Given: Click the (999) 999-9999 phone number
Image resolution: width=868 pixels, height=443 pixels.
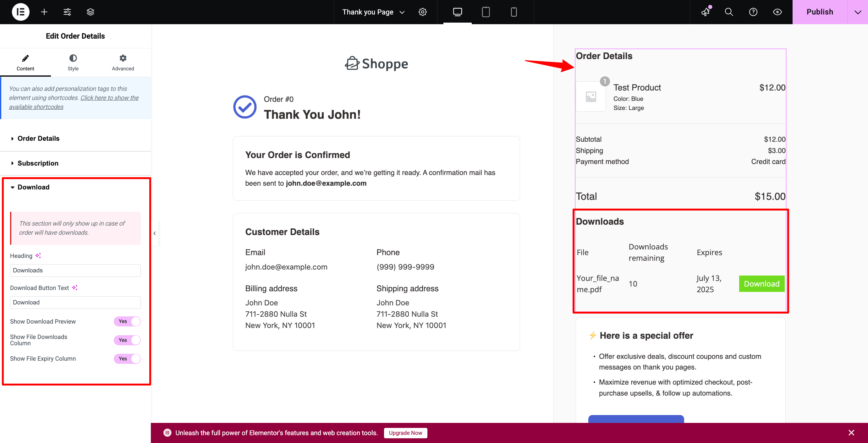Looking at the screenshot, I should (x=405, y=267).
